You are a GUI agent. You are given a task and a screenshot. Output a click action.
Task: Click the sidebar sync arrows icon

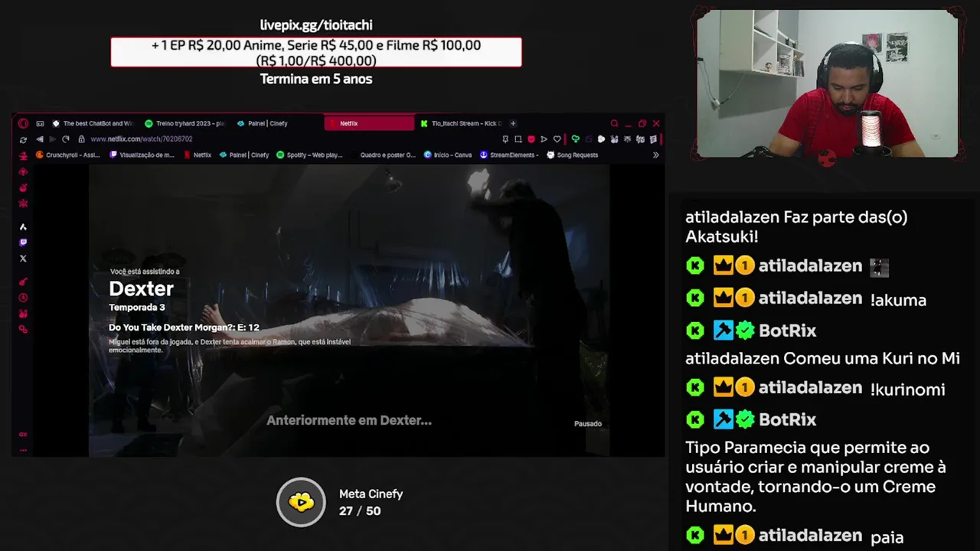[x=23, y=139]
